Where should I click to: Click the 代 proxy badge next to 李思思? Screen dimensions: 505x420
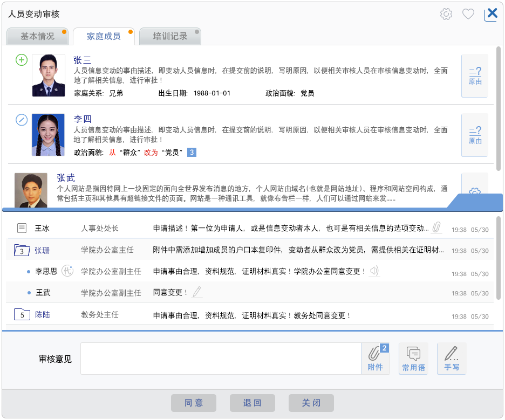coord(67,271)
